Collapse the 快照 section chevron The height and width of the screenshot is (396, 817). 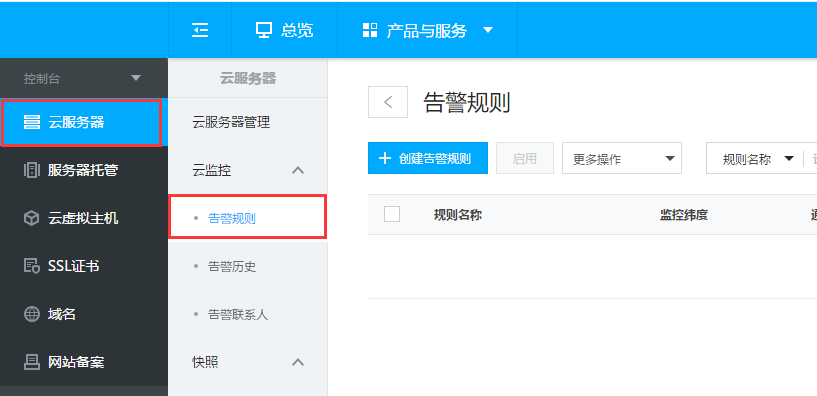298,362
